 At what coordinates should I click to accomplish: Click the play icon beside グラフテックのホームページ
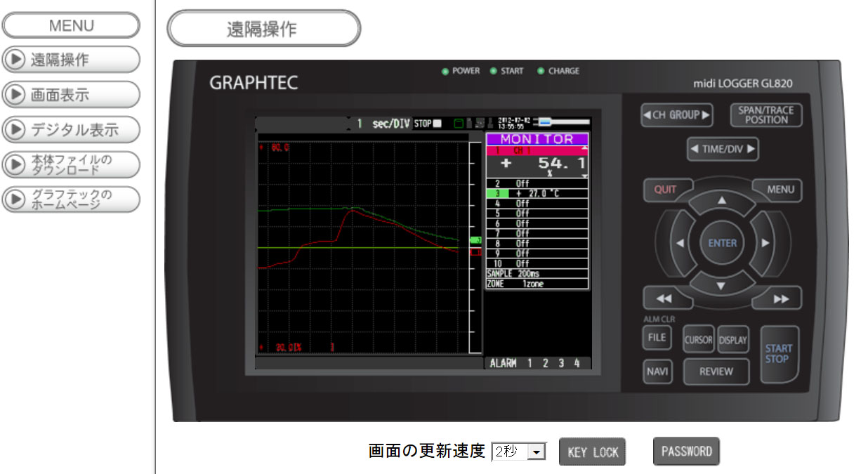(14, 199)
